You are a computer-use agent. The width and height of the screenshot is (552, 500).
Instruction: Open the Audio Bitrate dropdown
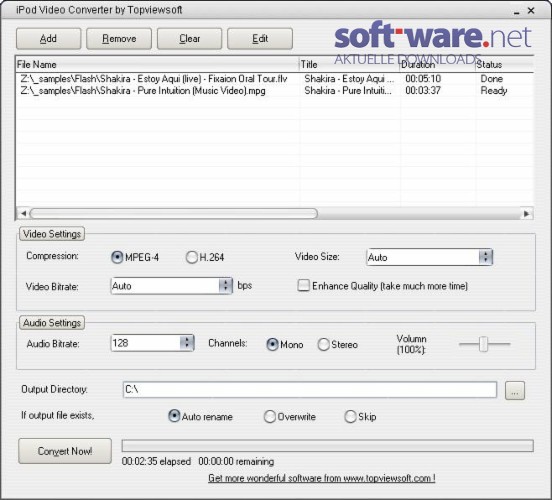point(187,343)
